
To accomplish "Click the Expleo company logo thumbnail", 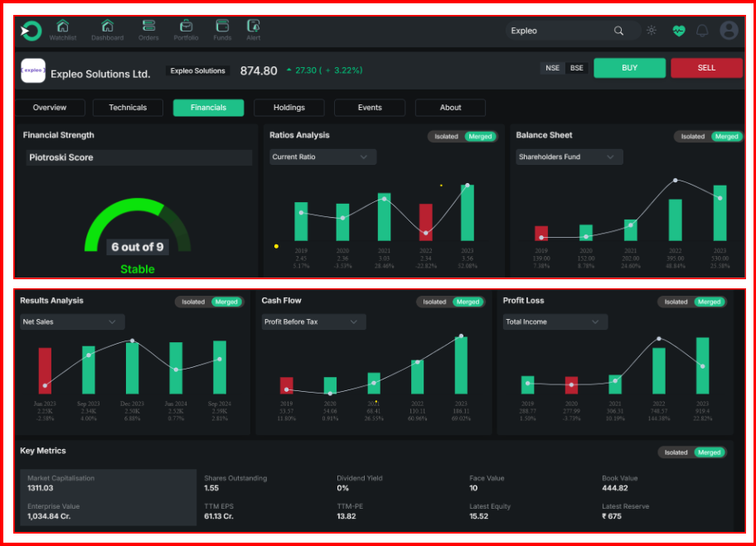I will tap(33, 71).
